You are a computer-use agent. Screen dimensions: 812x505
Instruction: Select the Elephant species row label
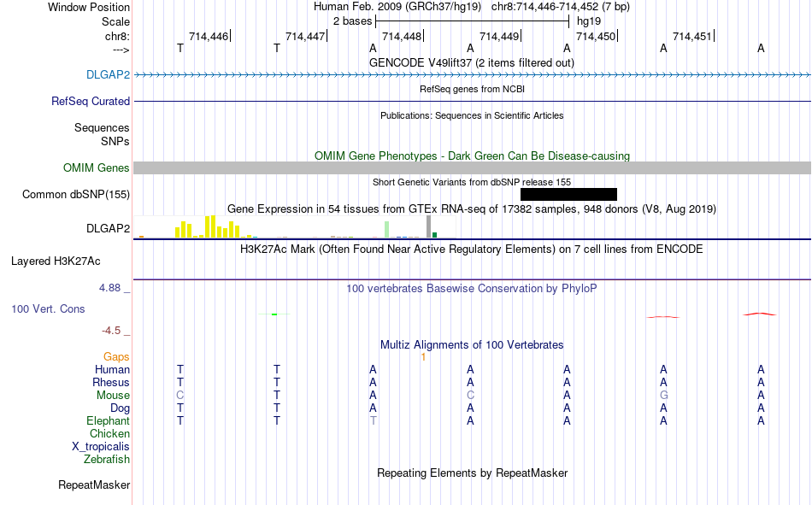[x=108, y=420]
